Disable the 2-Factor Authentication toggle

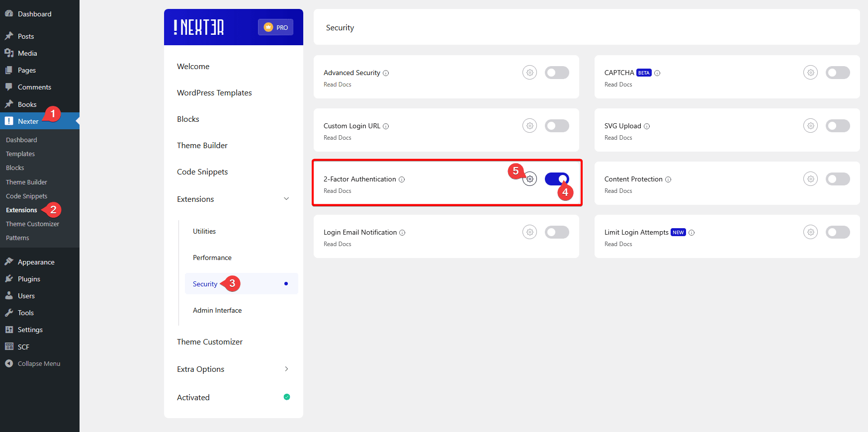[557, 179]
